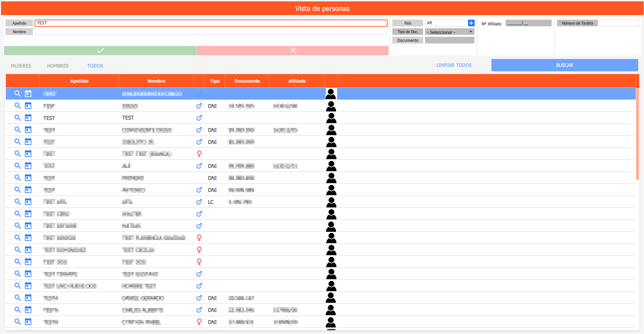Filter list by MUJERES
The width and height of the screenshot is (644, 334).
click(21, 66)
